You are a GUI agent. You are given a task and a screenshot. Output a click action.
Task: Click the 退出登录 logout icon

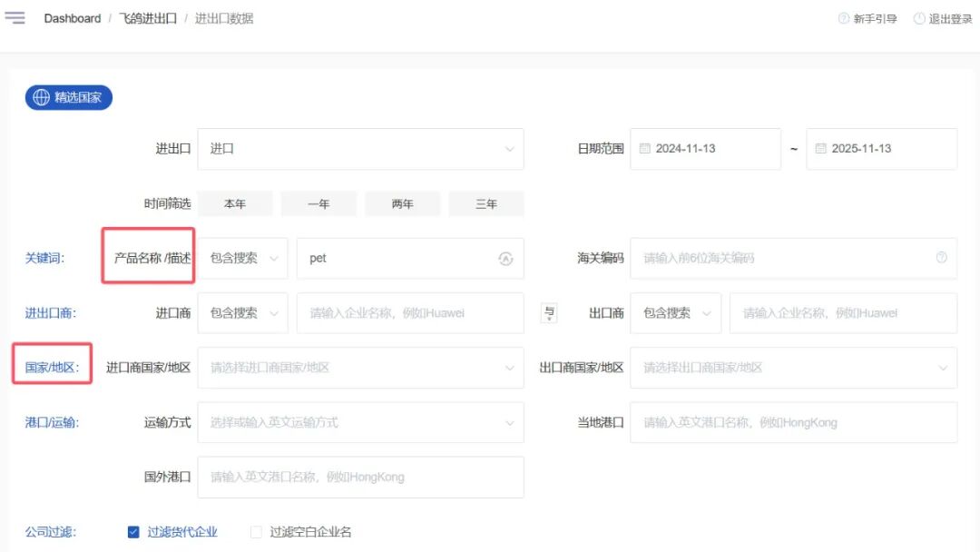[919, 19]
